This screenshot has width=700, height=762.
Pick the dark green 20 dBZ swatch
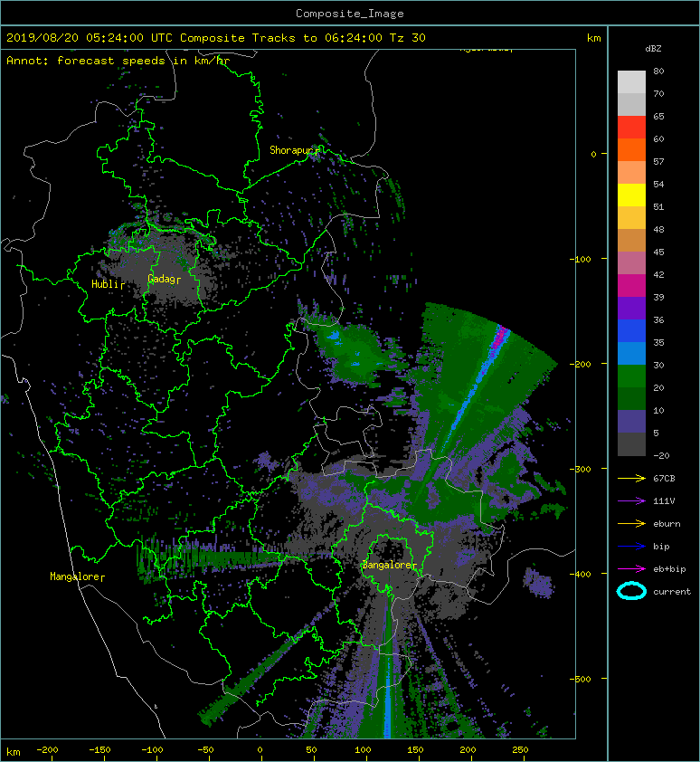631,398
